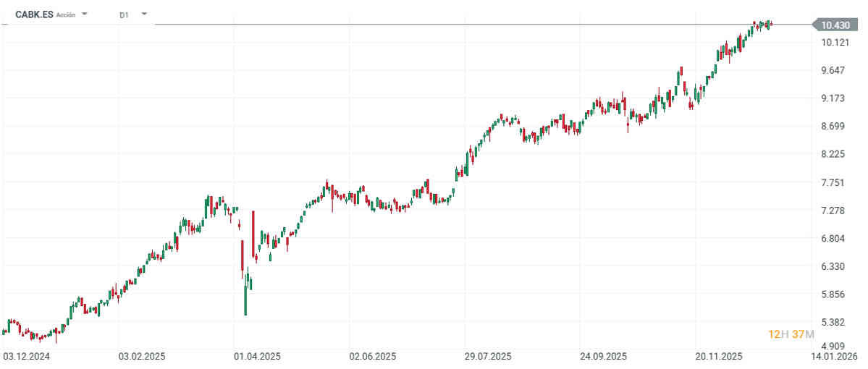This screenshot has width=868, height=369.
Task: Click the 20.11.2025 date axis label
Action: pyautogui.click(x=718, y=357)
